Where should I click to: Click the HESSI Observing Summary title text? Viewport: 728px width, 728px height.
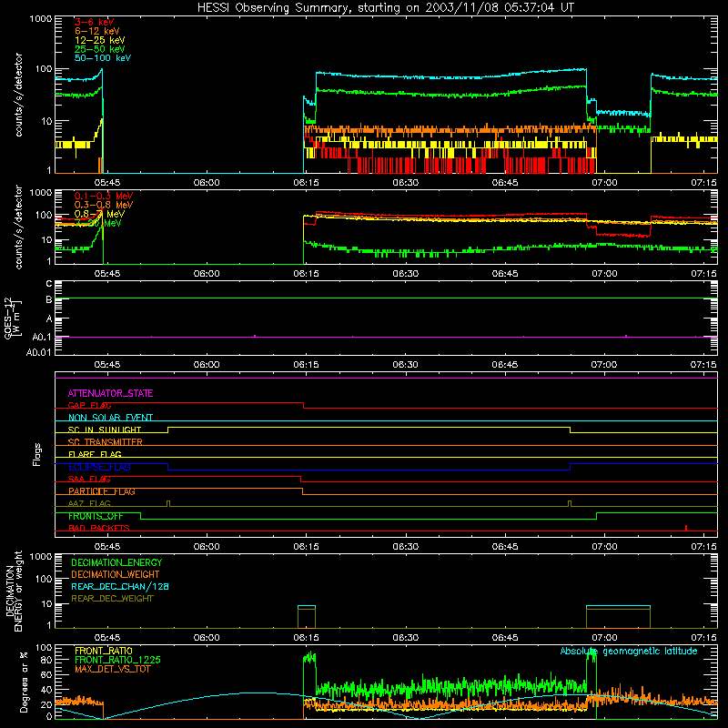386,7
